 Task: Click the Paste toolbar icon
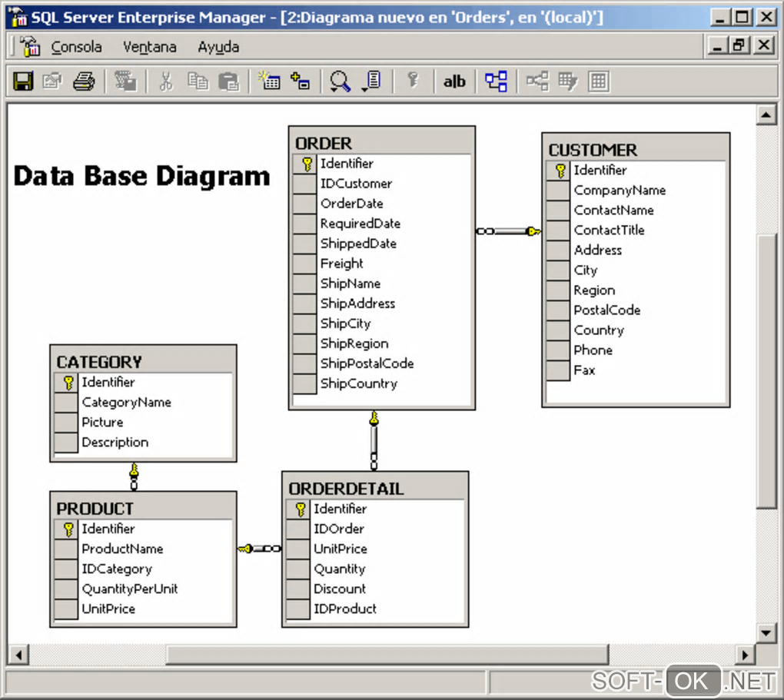tap(229, 81)
